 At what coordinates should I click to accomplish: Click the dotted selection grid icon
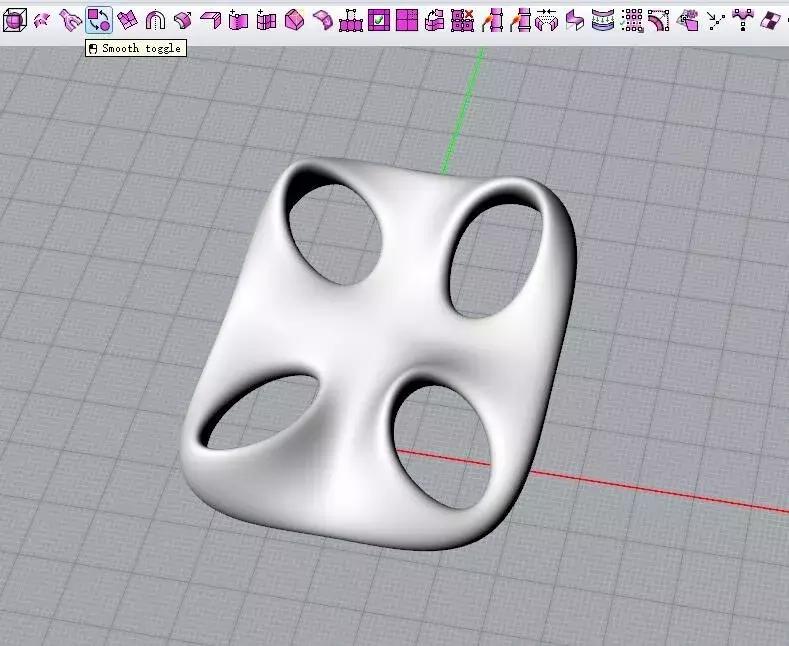coord(631,19)
